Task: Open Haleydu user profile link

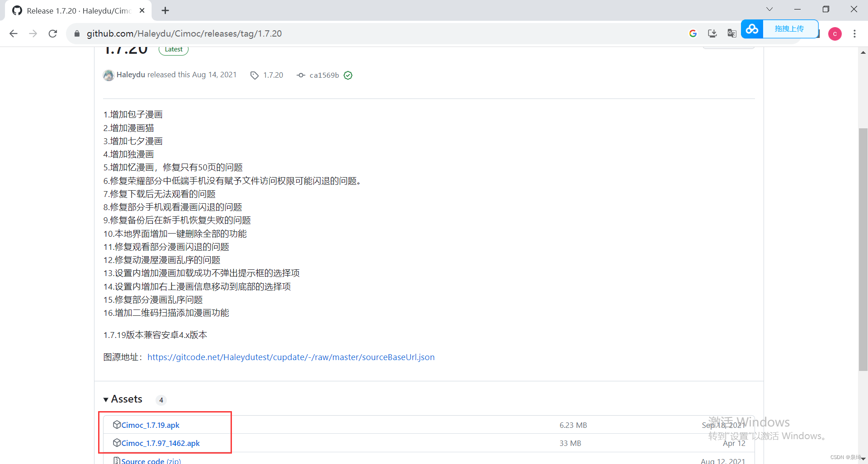Action: coord(131,75)
